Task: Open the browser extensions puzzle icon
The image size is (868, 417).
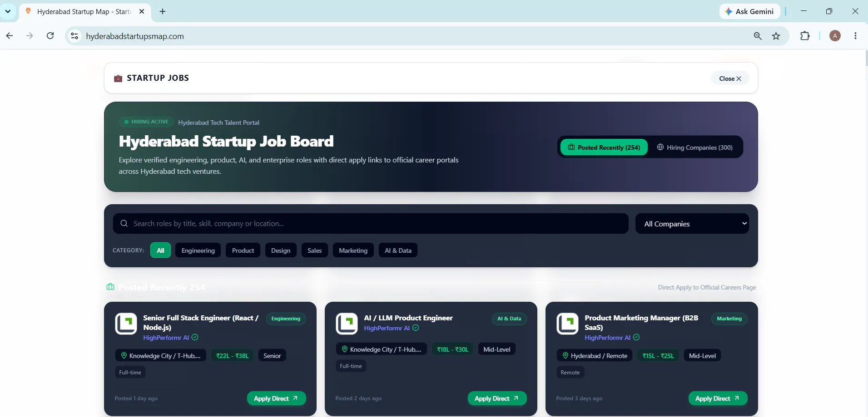Action: pyautogui.click(x=805, y=36)
